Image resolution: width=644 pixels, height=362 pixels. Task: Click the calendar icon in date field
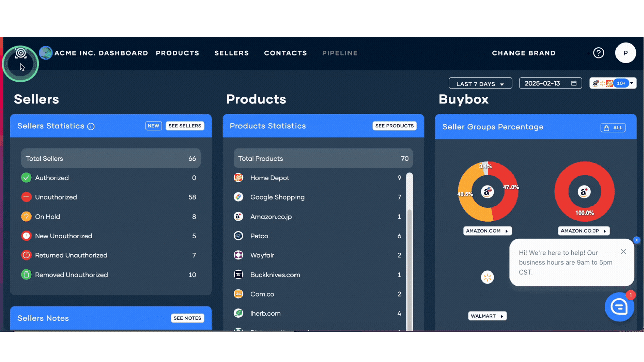click(x=574, y=83)
